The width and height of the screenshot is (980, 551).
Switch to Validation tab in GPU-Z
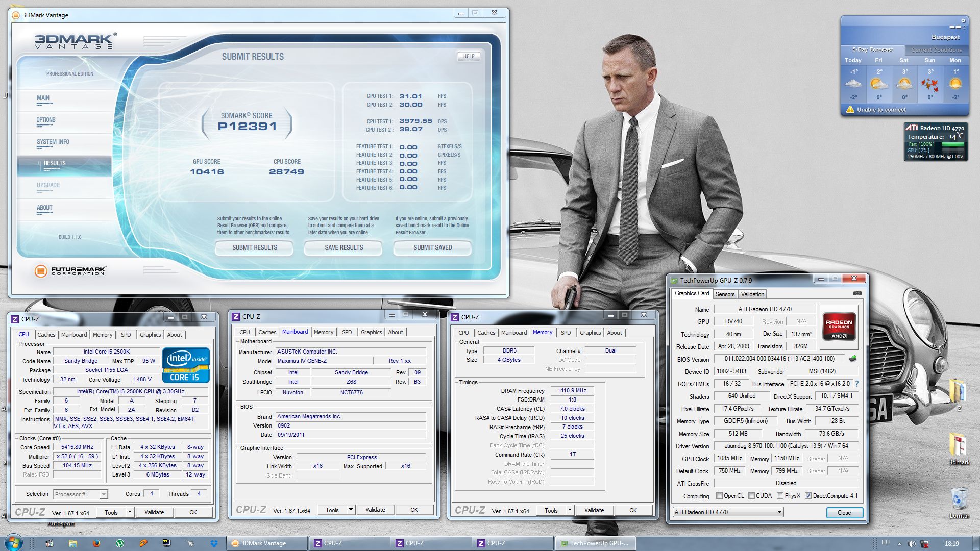click(x=752, y=294)
